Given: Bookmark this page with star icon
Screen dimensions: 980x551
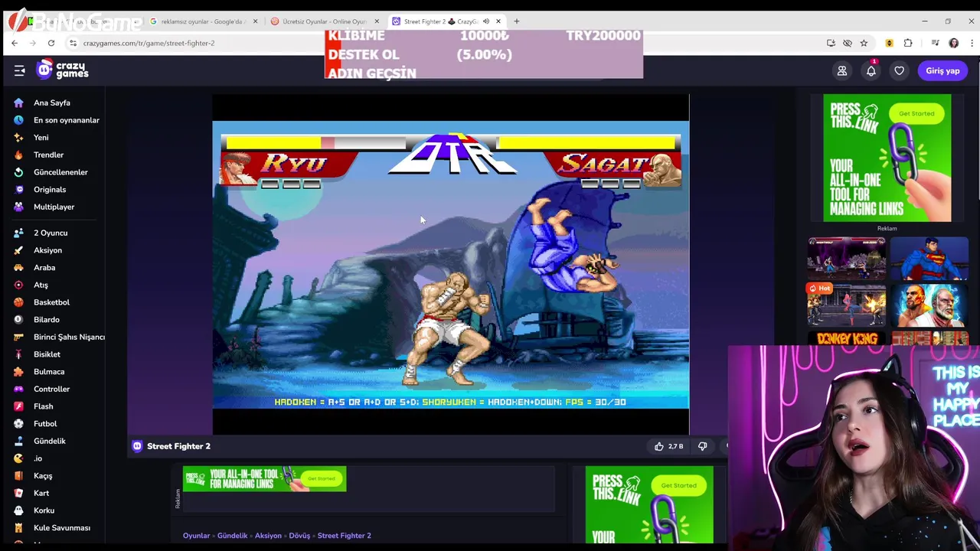Looking at the screenshot, I should click(x=864, y=43).
